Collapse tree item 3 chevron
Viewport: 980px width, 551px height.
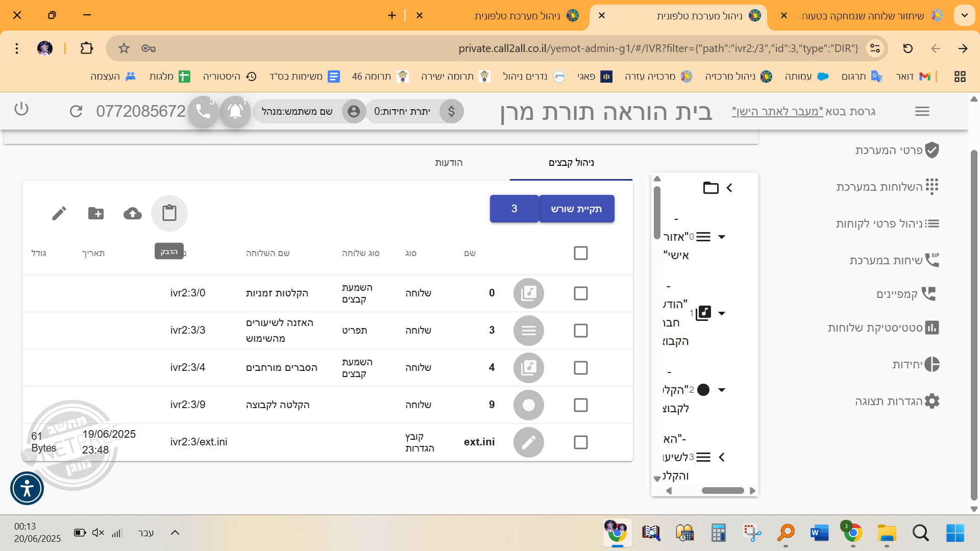tap(722, 457)
